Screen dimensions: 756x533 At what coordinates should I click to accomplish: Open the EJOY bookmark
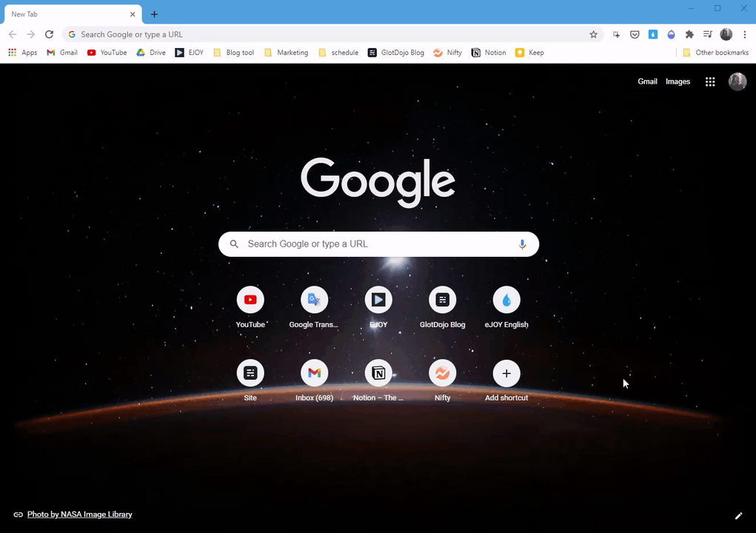click(x=190, y=53)
